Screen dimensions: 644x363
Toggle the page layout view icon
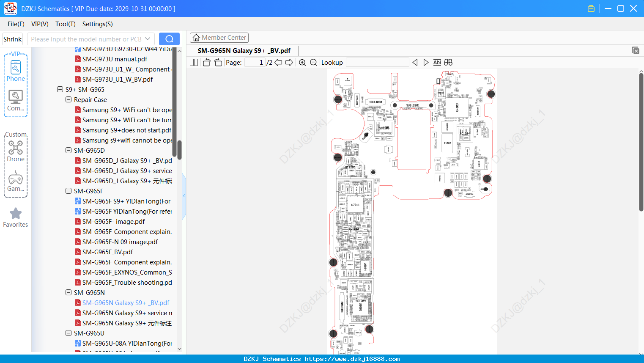[194, 63]
